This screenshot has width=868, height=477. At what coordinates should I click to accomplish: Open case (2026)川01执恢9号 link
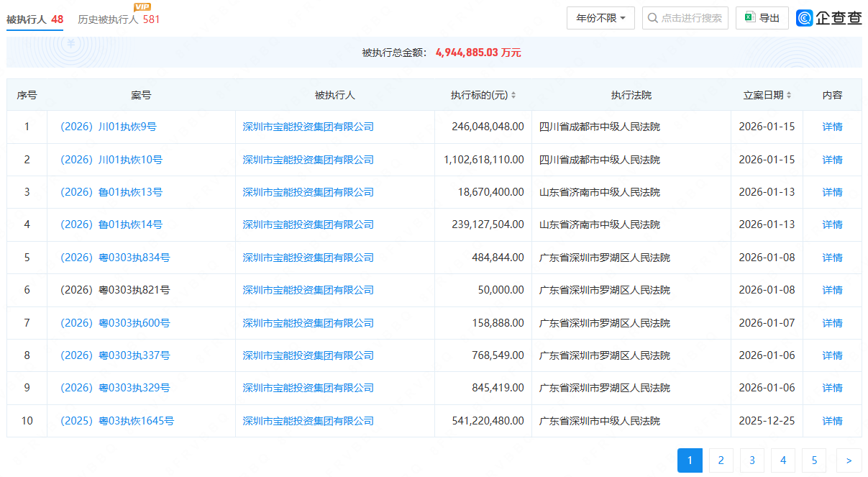tap(109, 127)
